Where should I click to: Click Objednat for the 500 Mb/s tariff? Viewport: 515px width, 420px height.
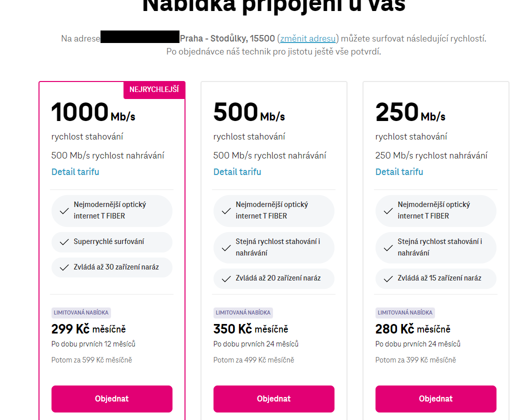273,398
